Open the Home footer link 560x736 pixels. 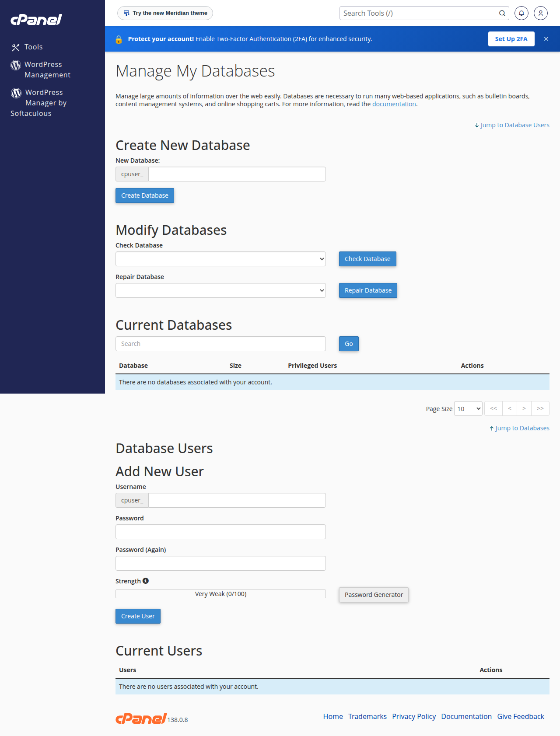tap(333, 716)
